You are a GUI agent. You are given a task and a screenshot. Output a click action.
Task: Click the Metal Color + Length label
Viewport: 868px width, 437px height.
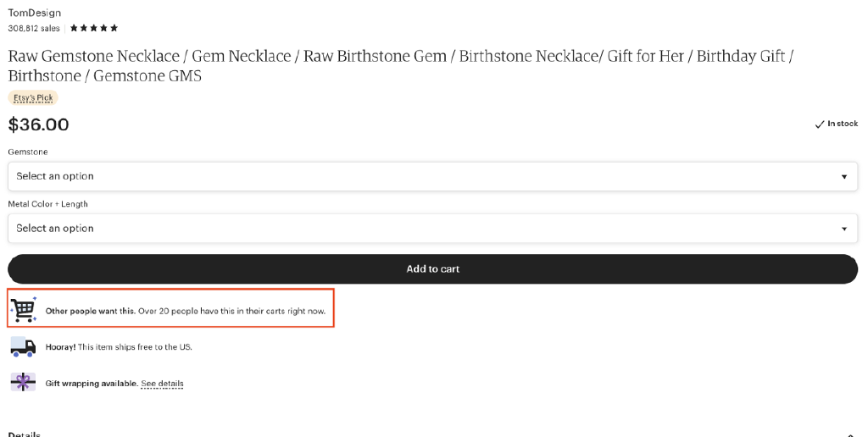point(48,204)
